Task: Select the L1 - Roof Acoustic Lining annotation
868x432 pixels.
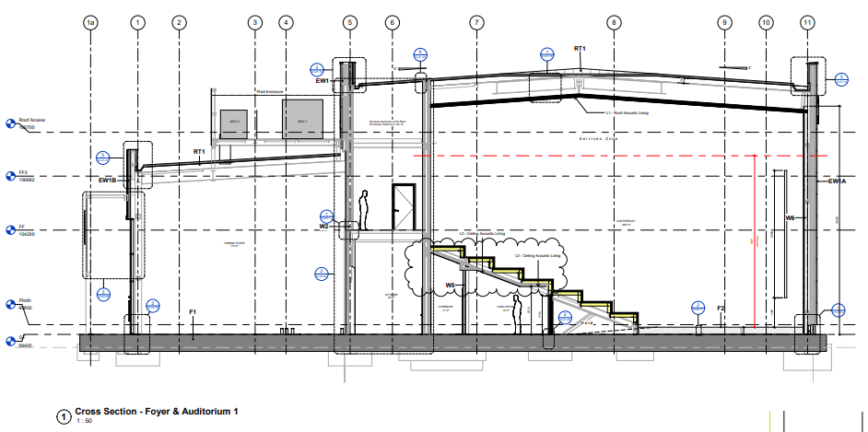Action: tap(629, 111)
